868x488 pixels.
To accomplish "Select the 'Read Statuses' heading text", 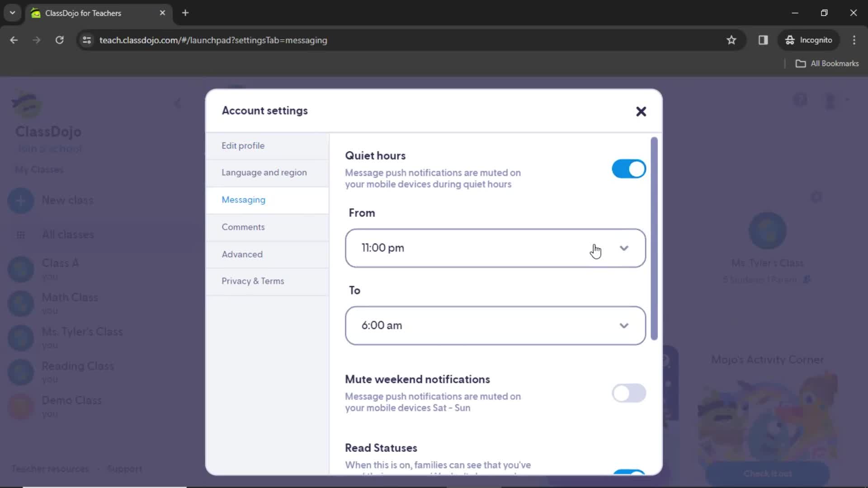I will [x=381, y=448].
